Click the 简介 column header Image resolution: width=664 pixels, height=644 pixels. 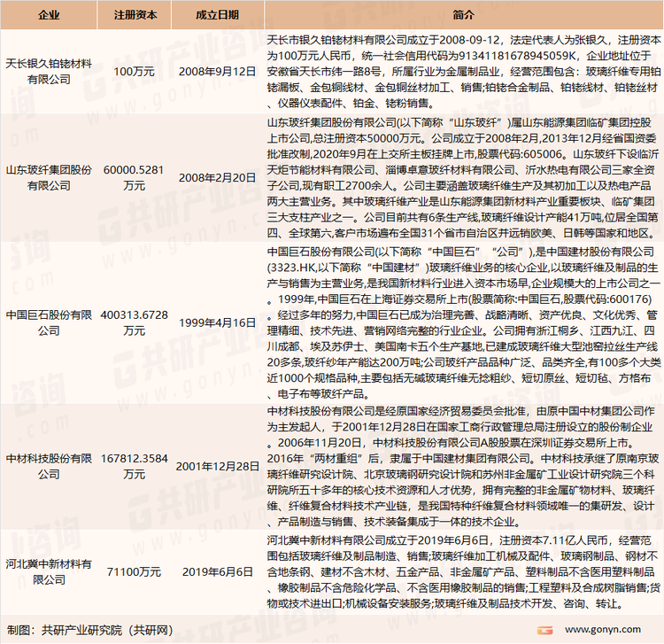coord(464,15)
